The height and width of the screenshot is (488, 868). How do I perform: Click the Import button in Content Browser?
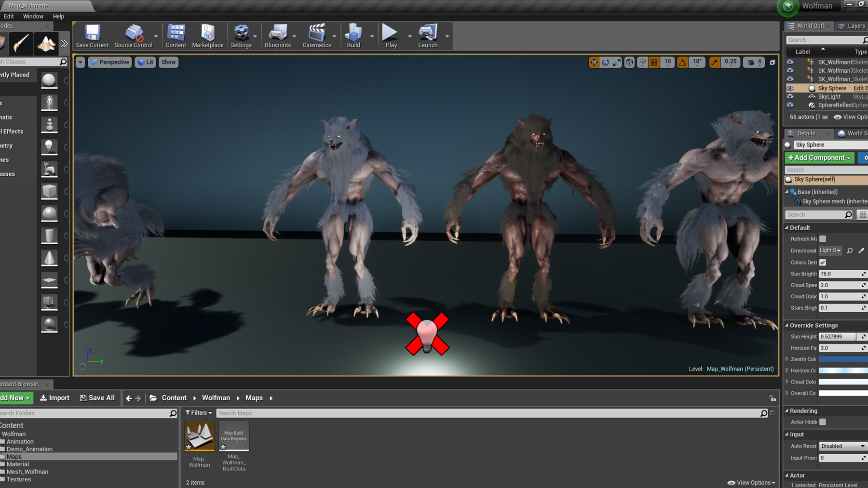[54, 398]
